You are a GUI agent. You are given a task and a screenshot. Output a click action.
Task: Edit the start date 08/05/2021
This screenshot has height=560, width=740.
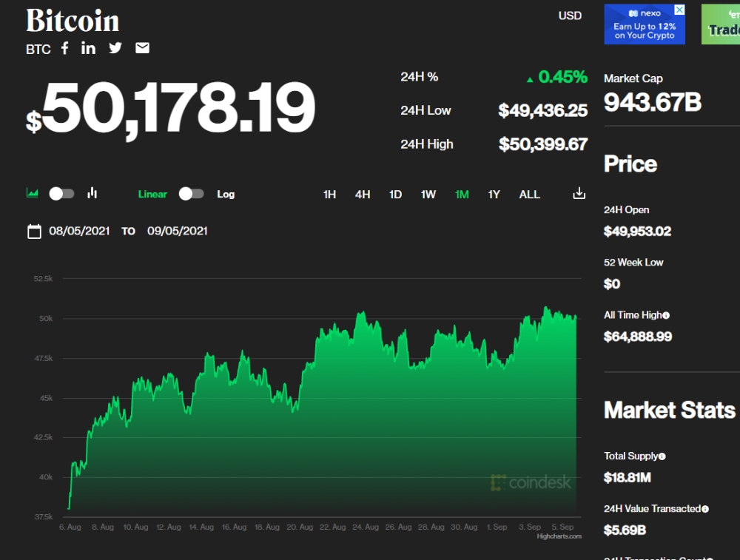(x=79, y=231)
